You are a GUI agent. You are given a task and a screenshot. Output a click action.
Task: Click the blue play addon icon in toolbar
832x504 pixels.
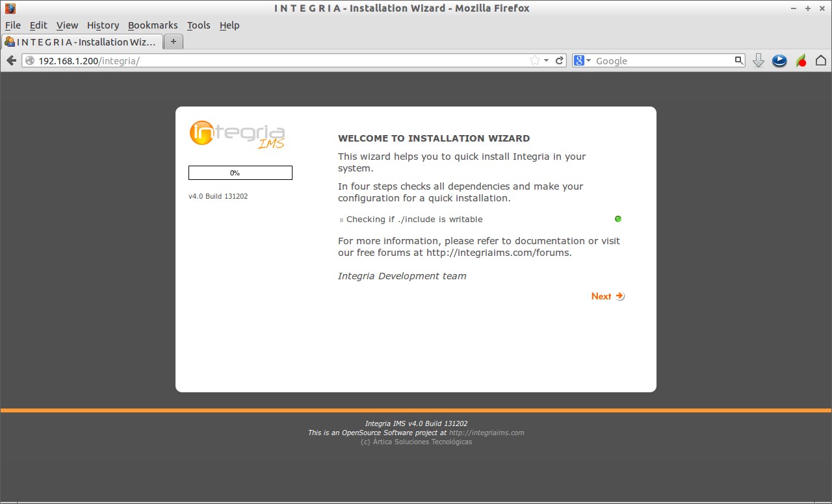(779, 60)
